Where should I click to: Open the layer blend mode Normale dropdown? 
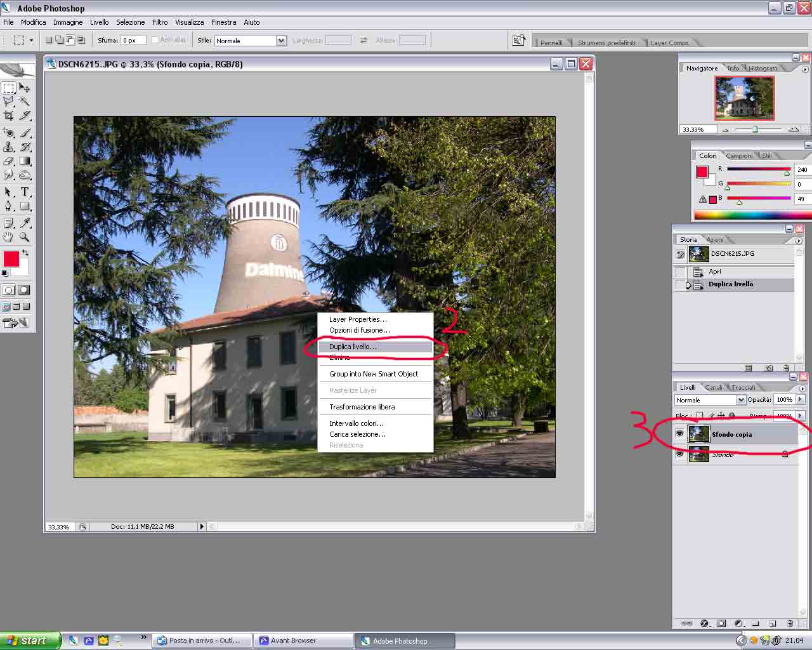[x=740, y=400]
